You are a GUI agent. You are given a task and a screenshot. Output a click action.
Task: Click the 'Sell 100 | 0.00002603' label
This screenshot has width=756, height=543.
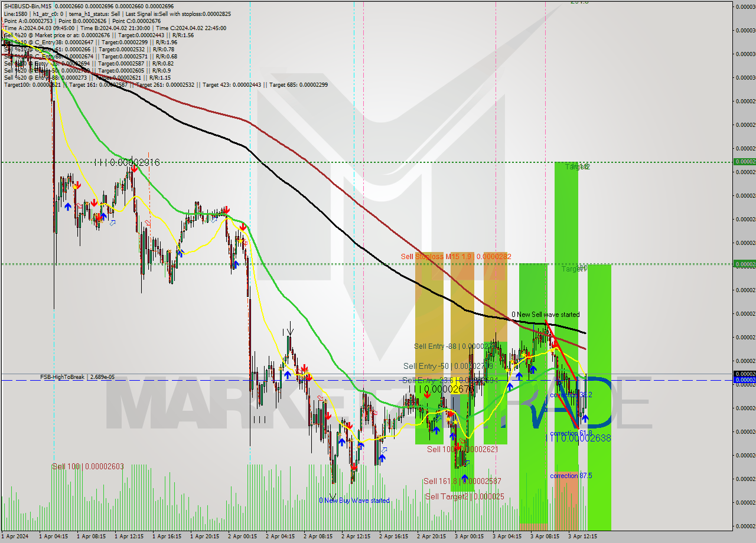point(88,466)
